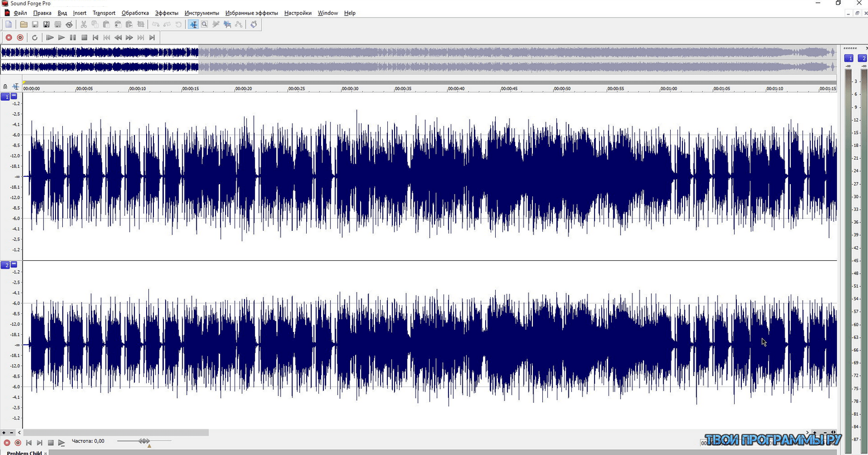This screenshot has height=455, width=868.
Task: Click the lock icon beside the time ruler
Action: [5, 87]
